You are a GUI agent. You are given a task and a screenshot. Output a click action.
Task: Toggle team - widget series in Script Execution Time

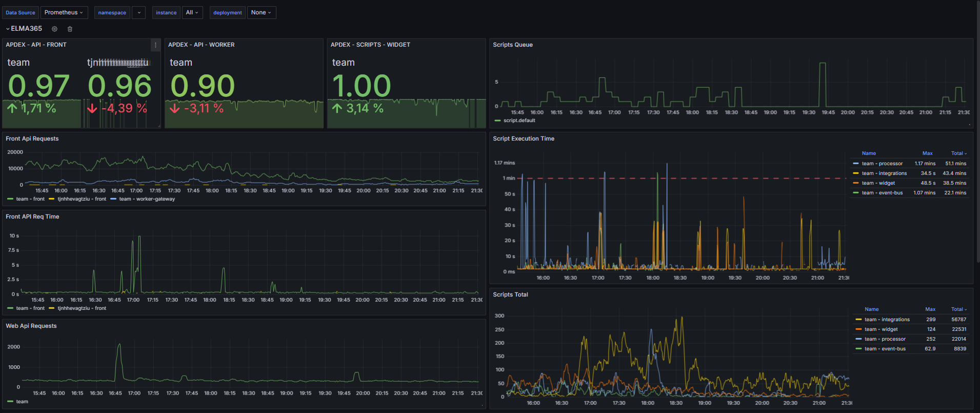878,183
